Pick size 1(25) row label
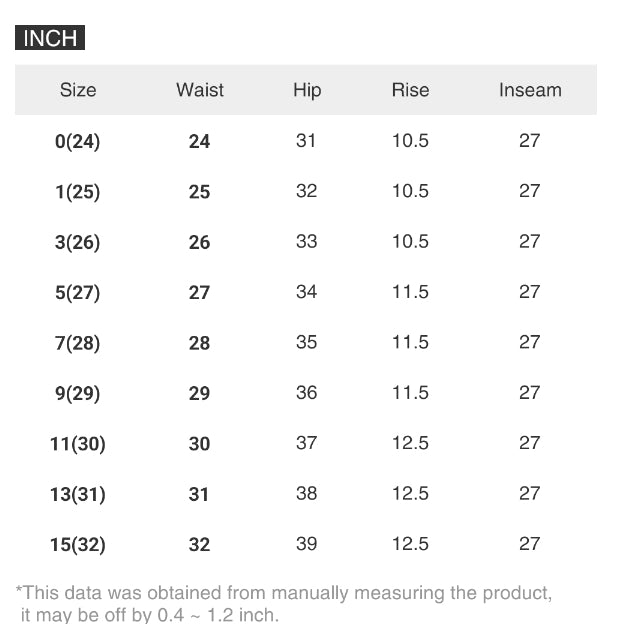 click(78, 192)
